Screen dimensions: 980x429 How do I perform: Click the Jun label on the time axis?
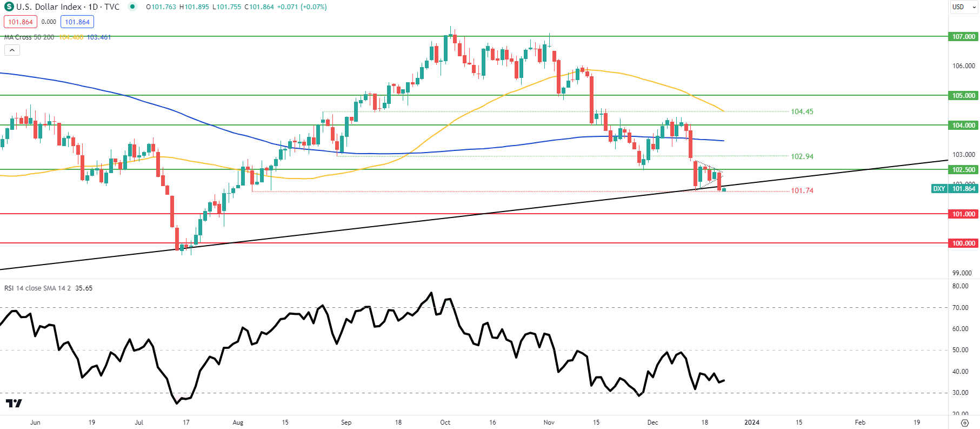click(x=35, y=423)
